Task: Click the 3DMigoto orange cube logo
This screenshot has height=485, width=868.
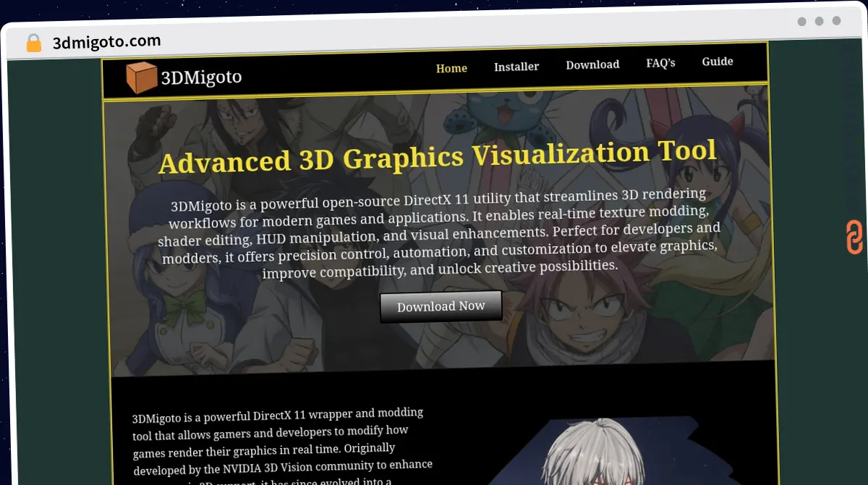Action: (x=141, y=77)
